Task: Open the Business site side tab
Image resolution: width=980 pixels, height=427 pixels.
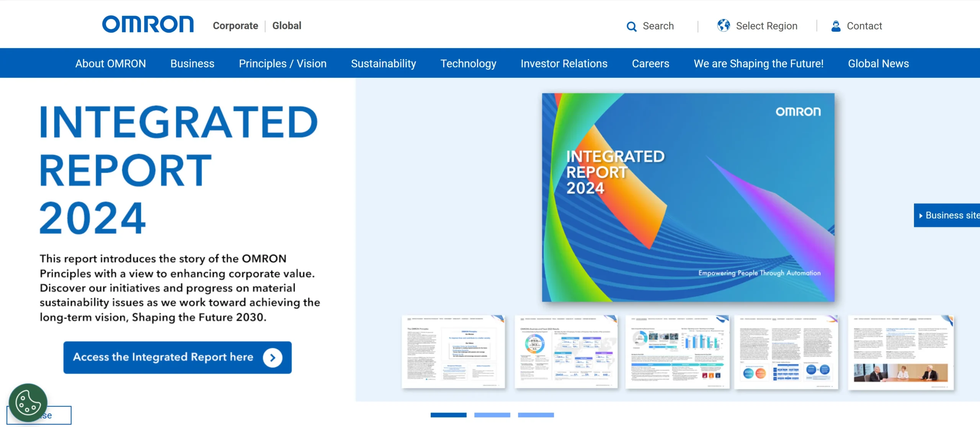Action: [x=947, y=215]
